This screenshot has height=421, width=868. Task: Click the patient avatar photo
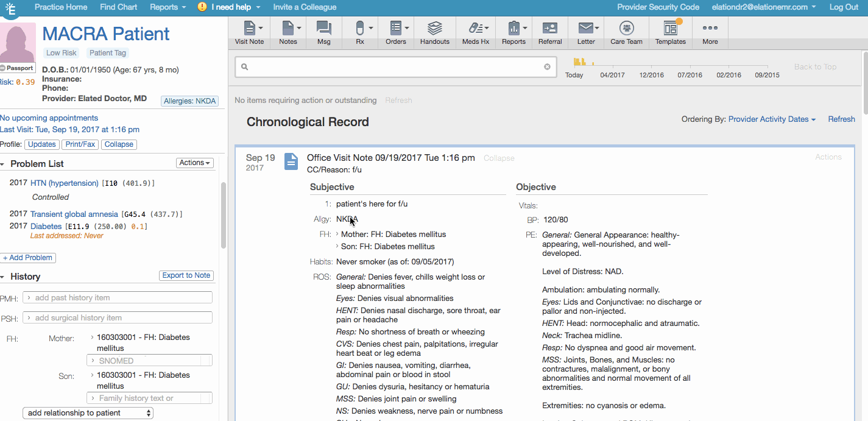[x=17, y=44]
